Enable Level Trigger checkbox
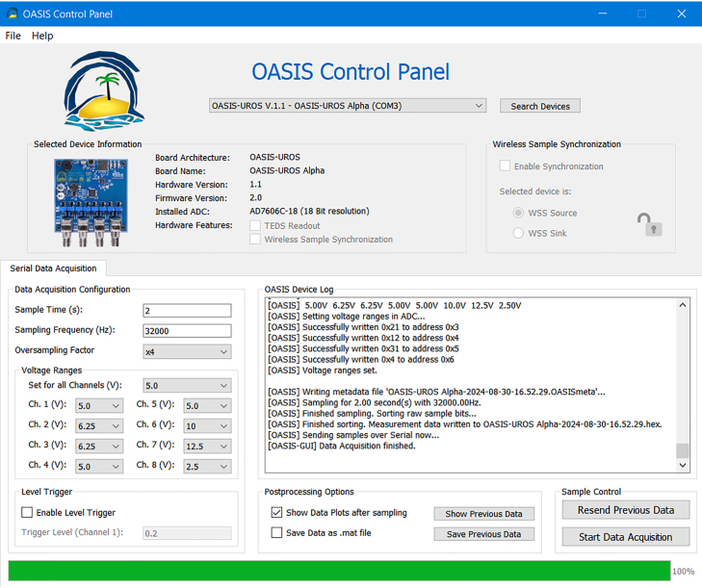Viewport: 702px width, 588px height. [x=27, y=512]
